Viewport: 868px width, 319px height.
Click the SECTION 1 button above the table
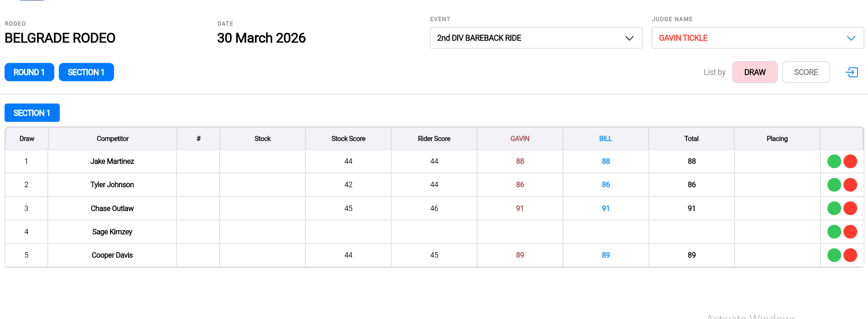point(32,113)
